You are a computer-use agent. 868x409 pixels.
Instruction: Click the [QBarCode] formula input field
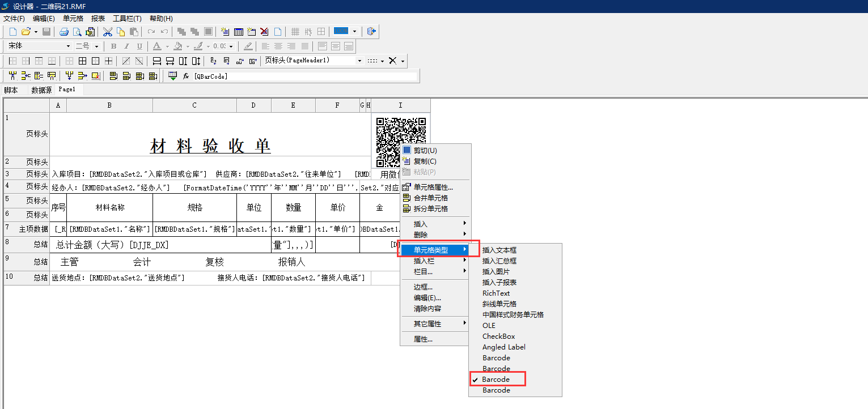pyautogui.click(x=304, y=76)
